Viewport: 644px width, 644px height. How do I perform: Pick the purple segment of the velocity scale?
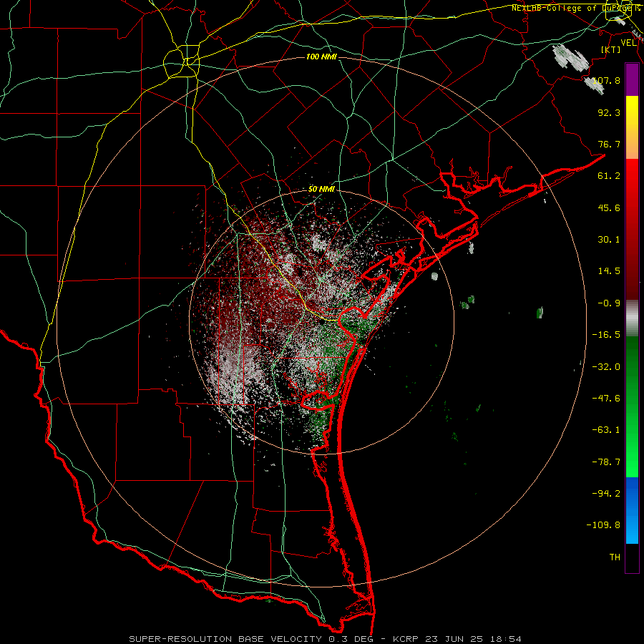[632, 79]
